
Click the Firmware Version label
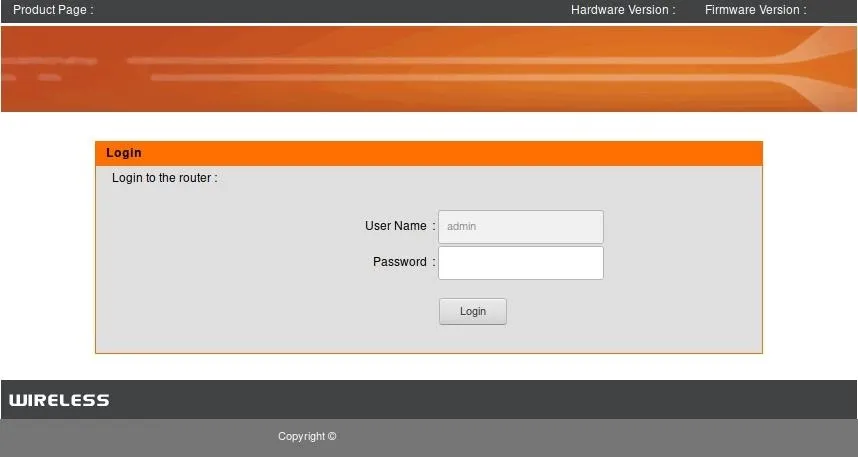pyautogui.click(x=756, y=10)
